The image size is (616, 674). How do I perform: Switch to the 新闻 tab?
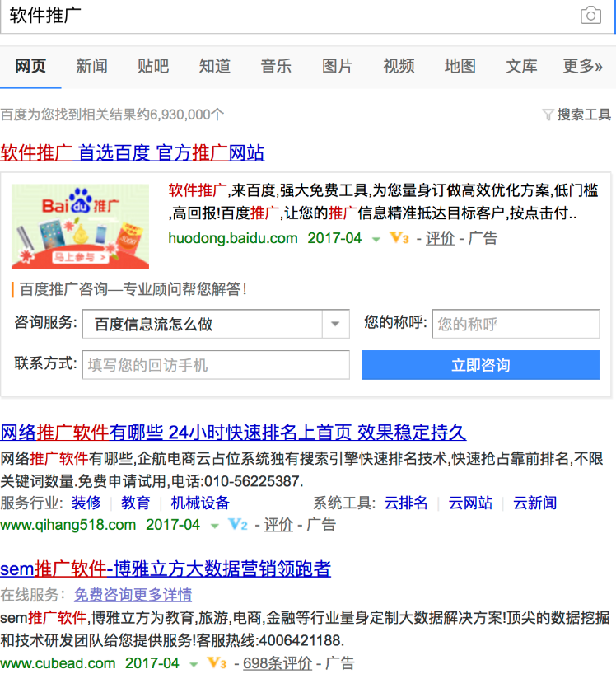[91, 66]
